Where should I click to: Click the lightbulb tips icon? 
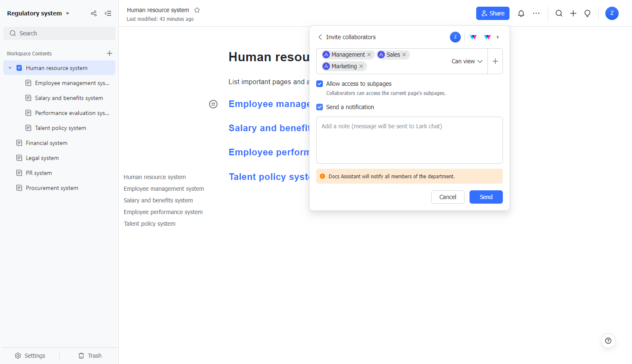point(587,13)
